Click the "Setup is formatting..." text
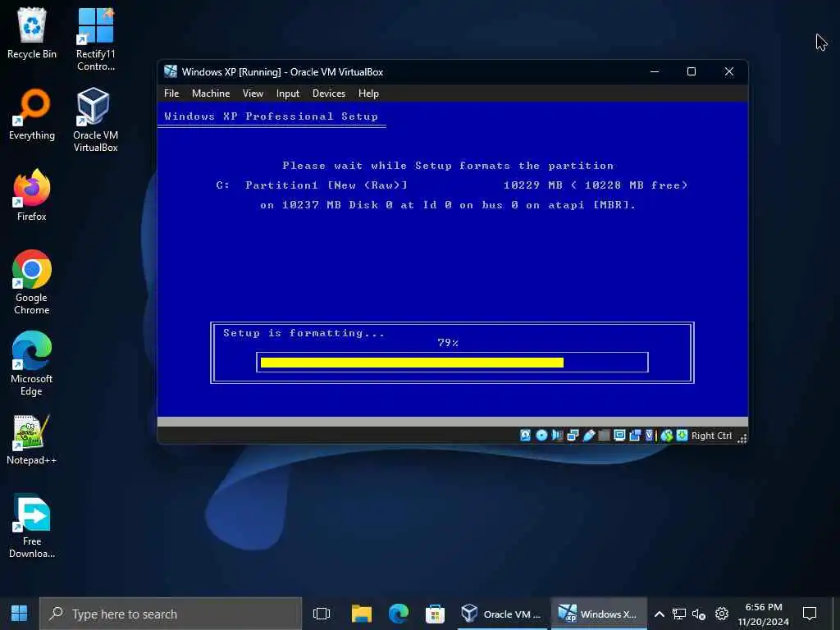 tap(304, 333)
